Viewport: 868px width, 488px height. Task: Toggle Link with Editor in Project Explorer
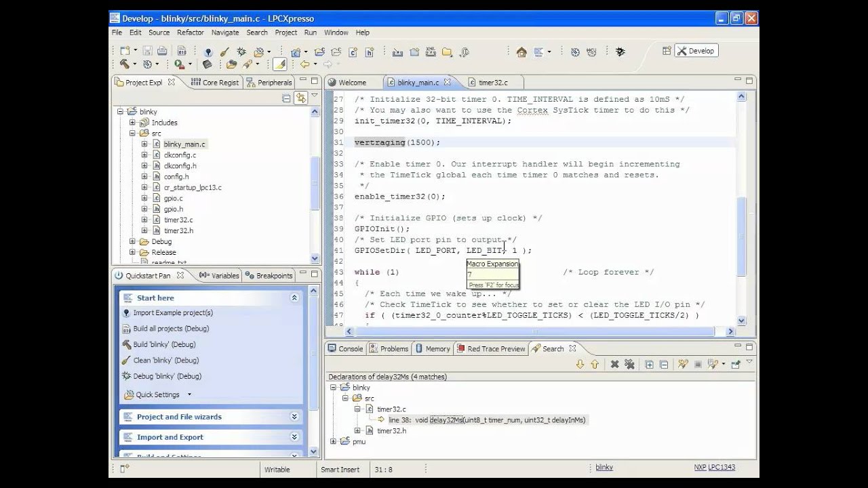pyautogui.click(x=300, y=98)
